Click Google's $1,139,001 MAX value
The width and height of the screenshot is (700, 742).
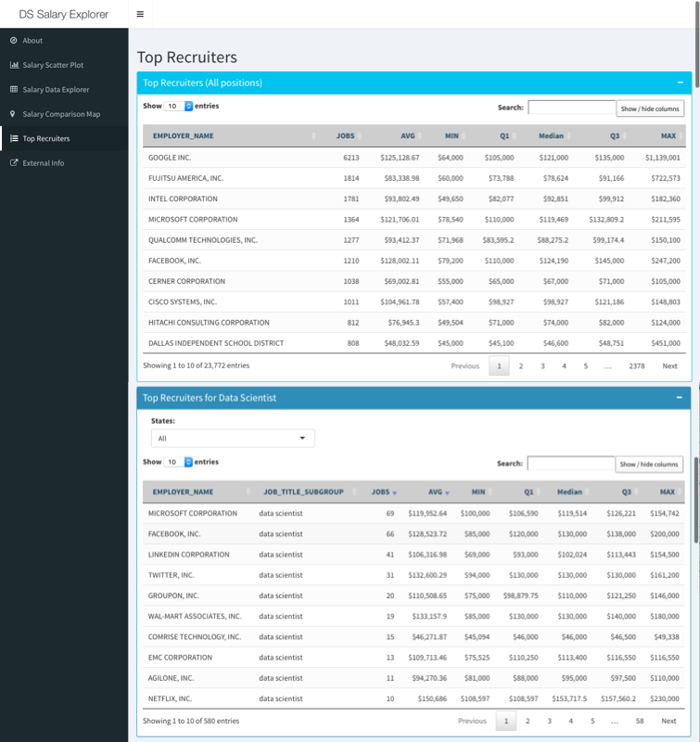click(x=663, y=158)
